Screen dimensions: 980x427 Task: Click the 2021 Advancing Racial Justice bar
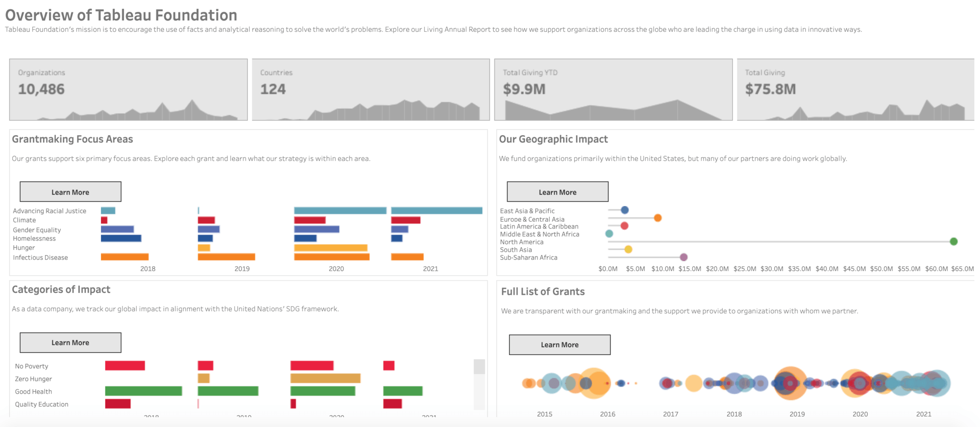point(437,211)
